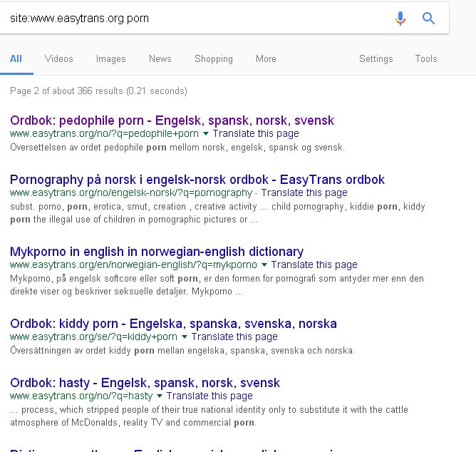
Task: Open the Shopping tab
Action: click(x=214, y=58)
